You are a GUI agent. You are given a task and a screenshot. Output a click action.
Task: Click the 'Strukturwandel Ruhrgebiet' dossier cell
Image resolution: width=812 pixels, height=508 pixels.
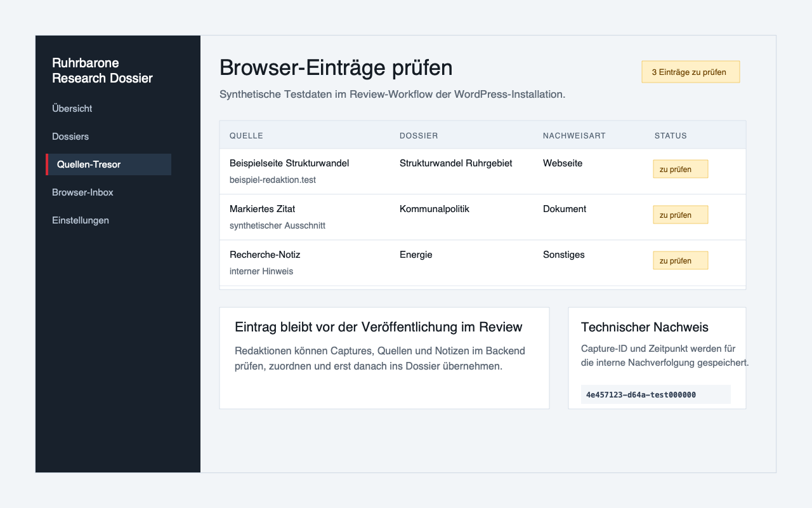coord(456,163)
